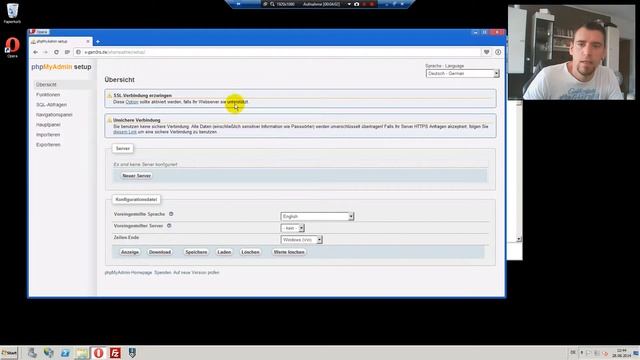Open the Opera desktop shortcut
Image resolution: width=640 pixels, height=360 pixels.
tap(12, 47)
